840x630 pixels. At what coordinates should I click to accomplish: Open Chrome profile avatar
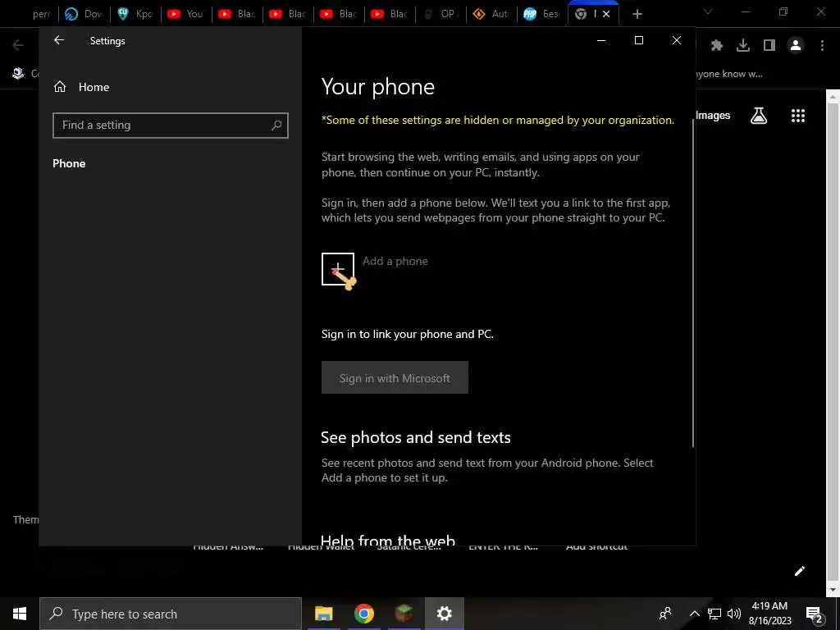796,46
